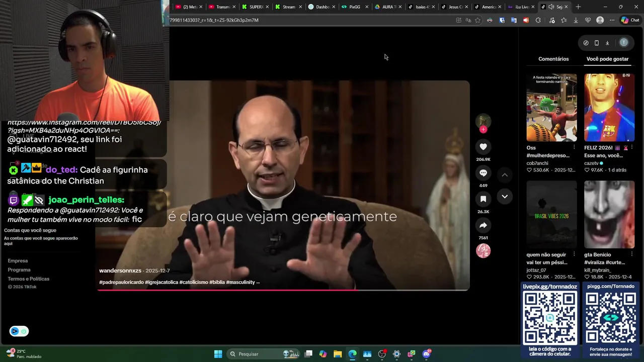Open the spinning music disc at bottom
This screenshot has width=644, height=362.
(x=483, y=251)
